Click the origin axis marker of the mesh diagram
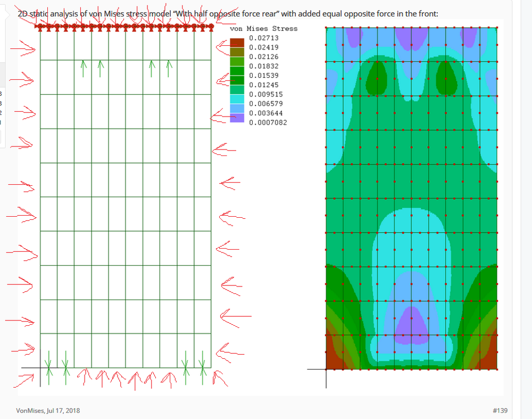The width and height of the screenshot is (532, 419). click(x=40, y=368)
